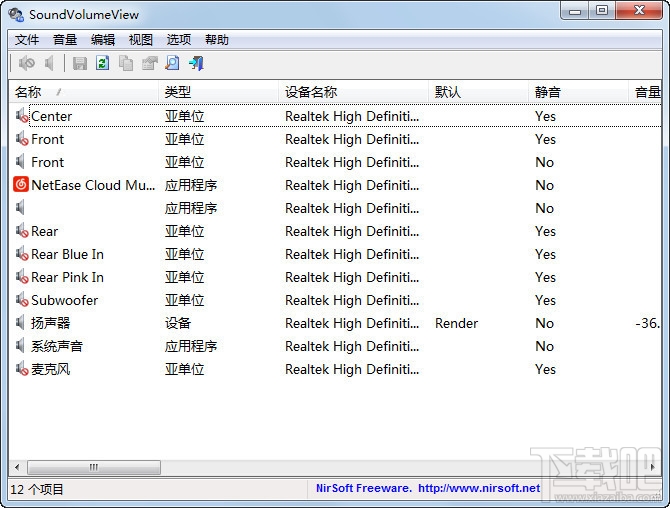Click Yes mute value in Center row
The width and height of the screenshot is (670, 508).
[x=545, y=116]
